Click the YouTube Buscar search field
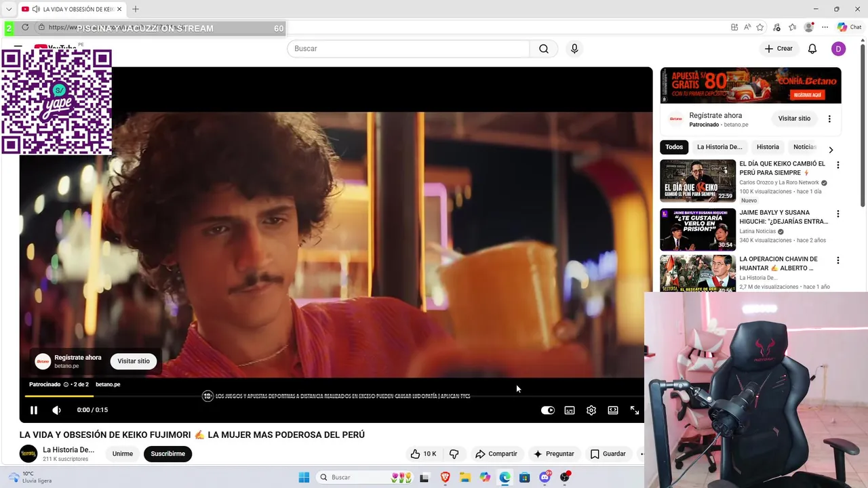Screen dimensions: 868x488 coord(408,49)
